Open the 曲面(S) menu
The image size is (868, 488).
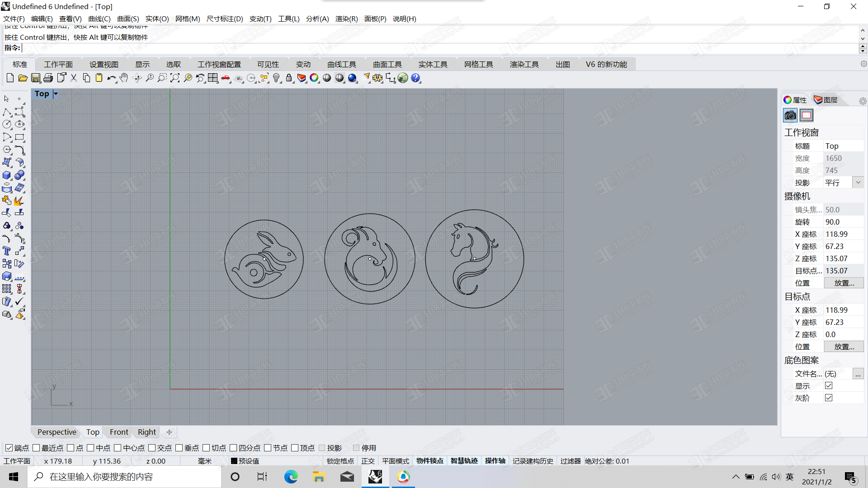[128, 19]
